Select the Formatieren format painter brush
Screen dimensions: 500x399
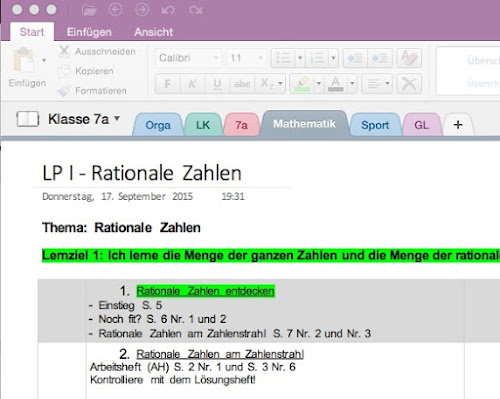(64, 90)
